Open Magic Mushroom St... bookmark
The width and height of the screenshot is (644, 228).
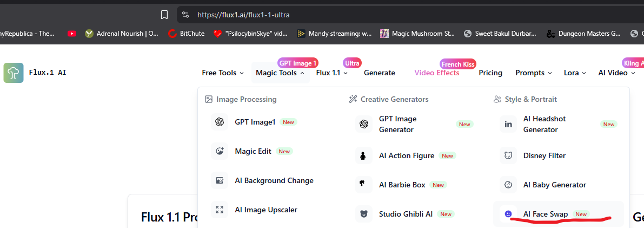tap(417, 34)
